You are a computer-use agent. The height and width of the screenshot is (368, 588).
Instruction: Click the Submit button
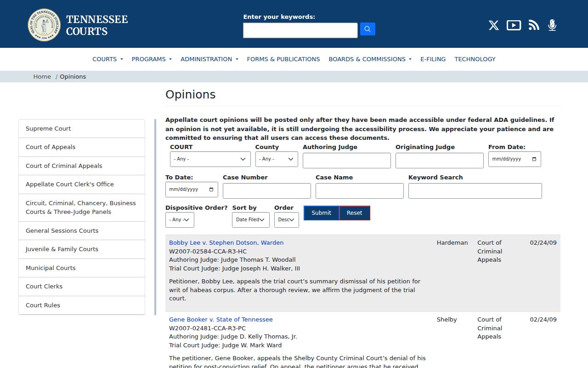point(321,213)
